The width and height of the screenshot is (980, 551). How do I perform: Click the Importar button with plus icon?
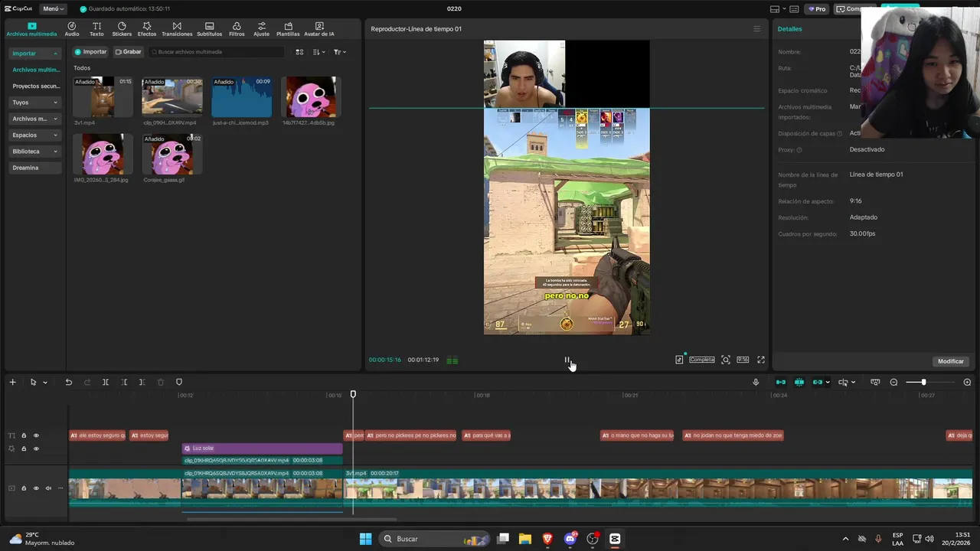coord(90,51)
